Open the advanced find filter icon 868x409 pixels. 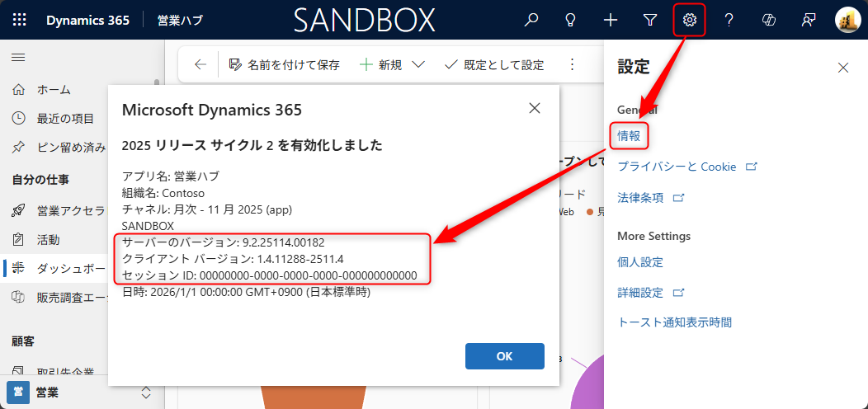tap(650, 20)
